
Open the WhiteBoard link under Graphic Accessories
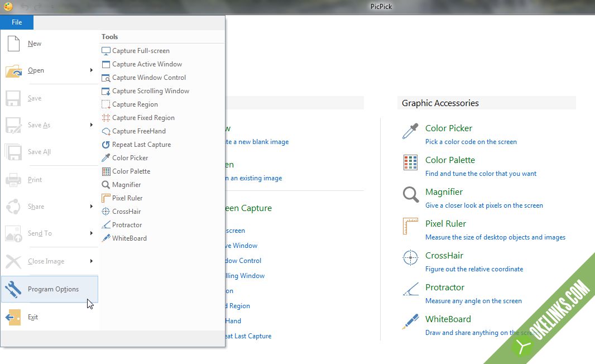click(448, 319)
